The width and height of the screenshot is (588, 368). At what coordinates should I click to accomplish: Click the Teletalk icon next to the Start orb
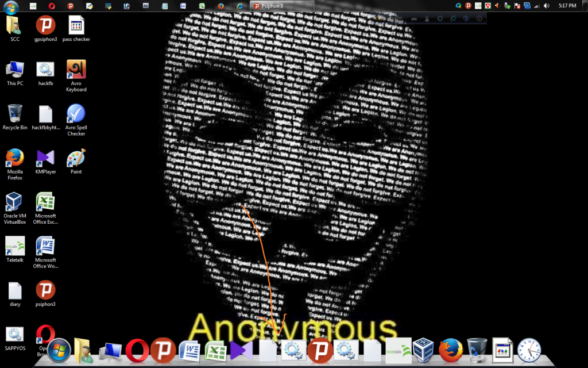pyautogui.click(x=33, y=6)
